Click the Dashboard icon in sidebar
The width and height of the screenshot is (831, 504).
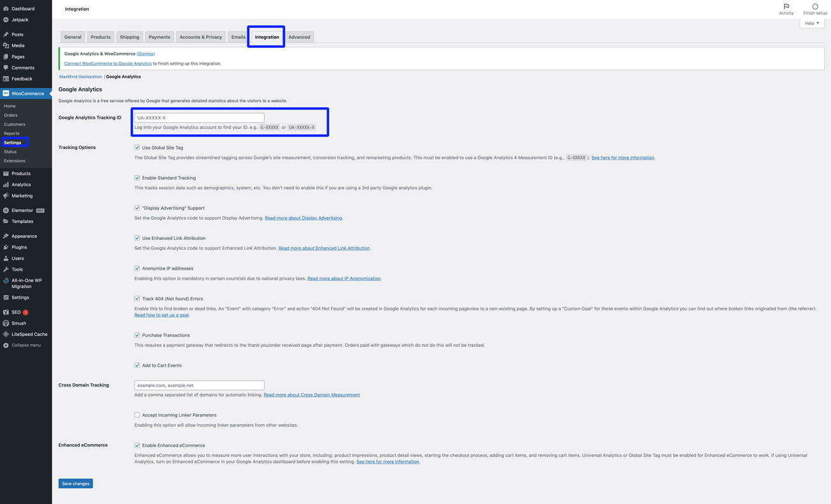[6, 9]
